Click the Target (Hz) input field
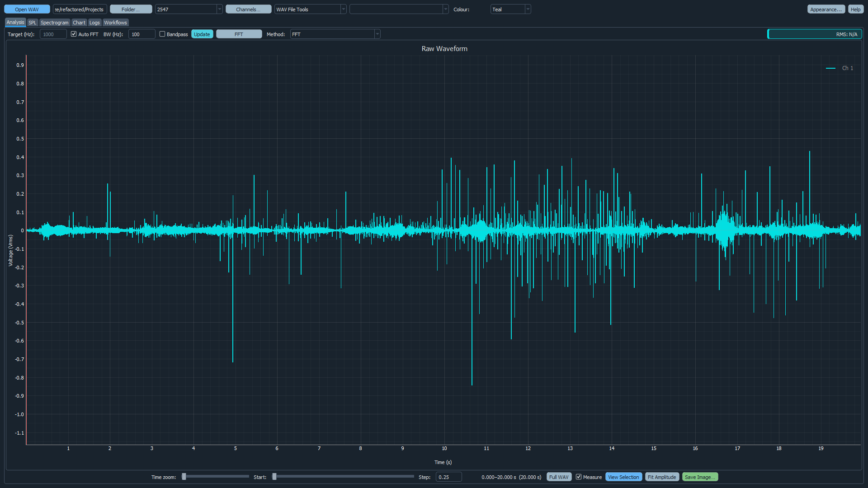Screen dimensions: 868x488 tap(53, 34)
